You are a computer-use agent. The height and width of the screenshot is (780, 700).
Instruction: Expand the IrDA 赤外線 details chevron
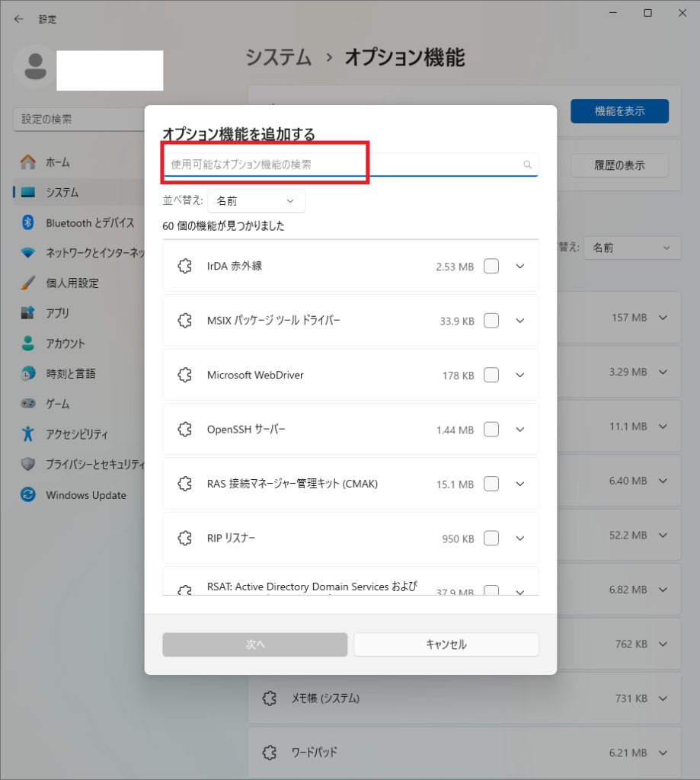click(520, 266)
